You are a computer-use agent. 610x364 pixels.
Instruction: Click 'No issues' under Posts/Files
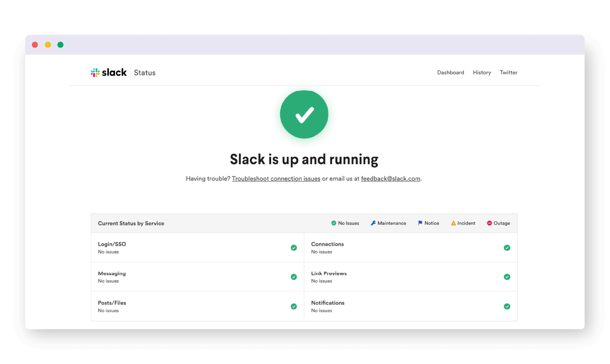click(108, 311)
